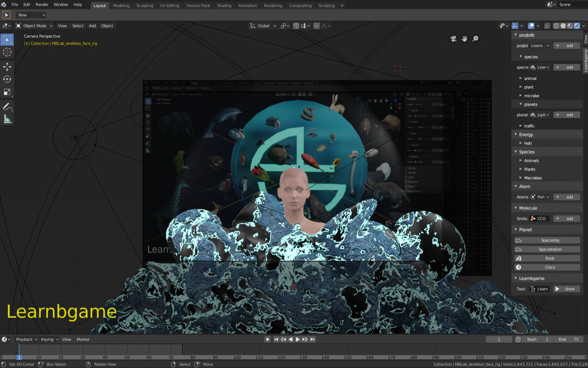Select the Scale tool
Image resolution: width=588 pixels, height=368 pixels.
[x=7, y=92]
